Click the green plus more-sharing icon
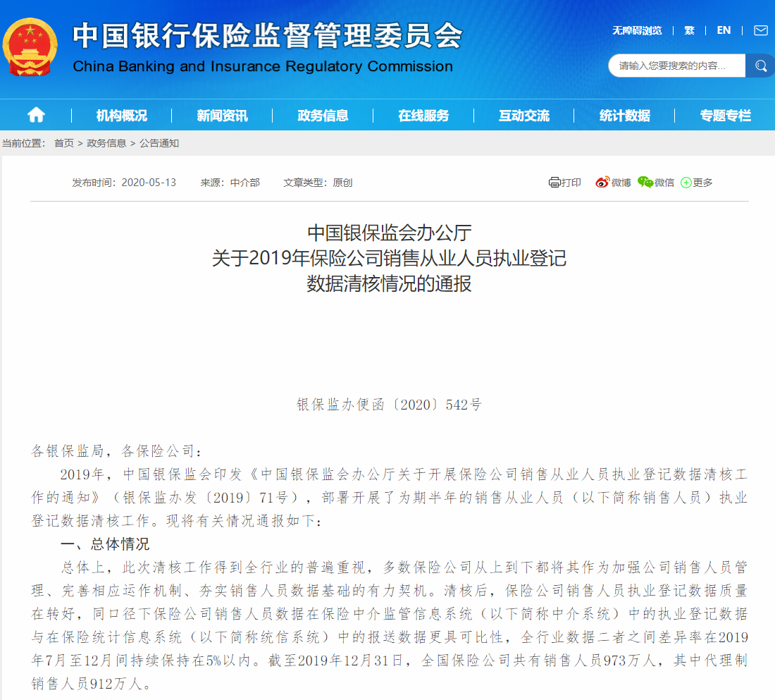The height and width of the screenshot is (700, 775). pyautogui.click(x=686, y=183)
